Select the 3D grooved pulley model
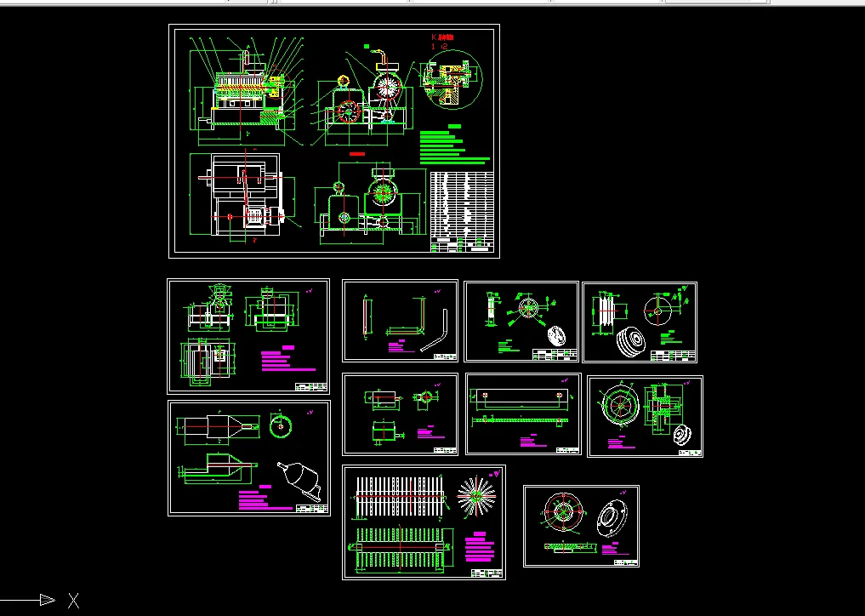 (x=632, y=342)
